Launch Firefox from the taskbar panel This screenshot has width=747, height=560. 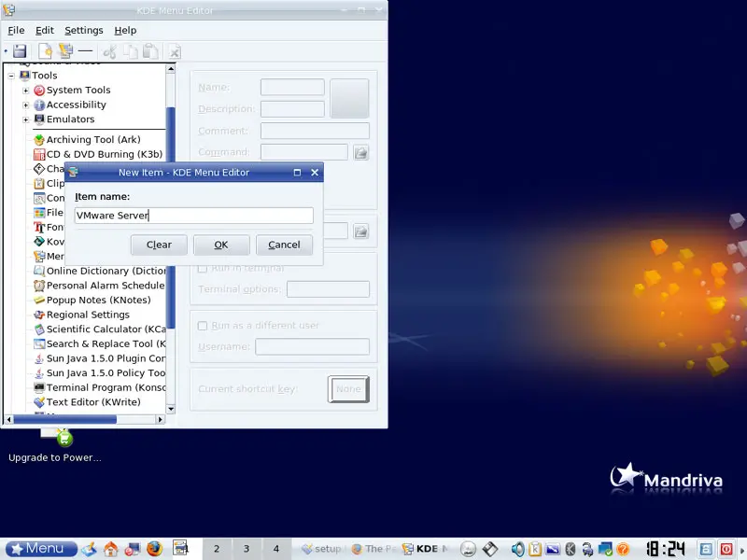coord(154,549)
